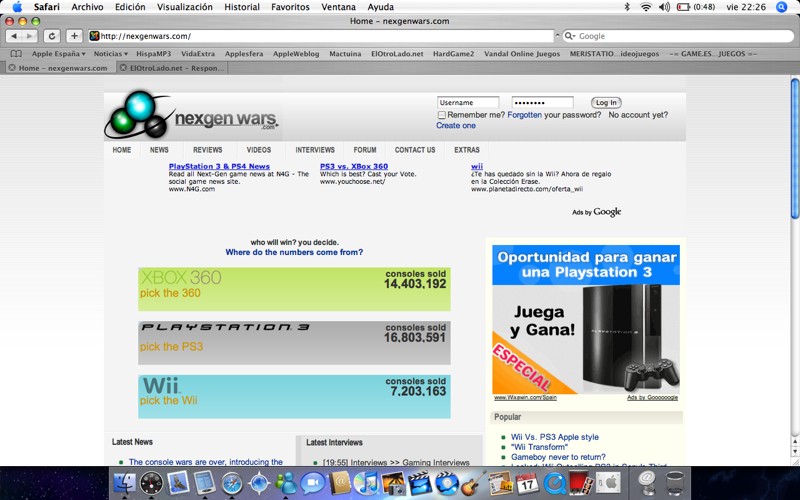Launch QuickTime Player from the Dock
The width and height of the screenshot is (800, 500).
[x=554, y=483]
